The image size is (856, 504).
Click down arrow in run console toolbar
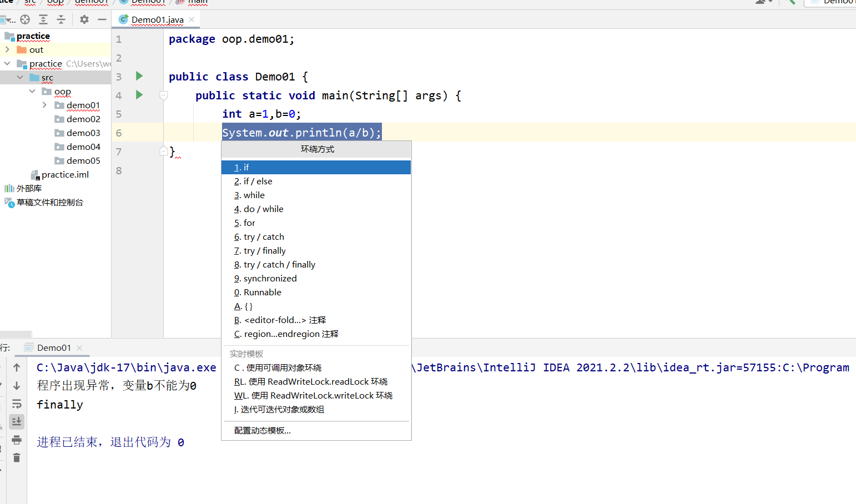pos(17,385)
